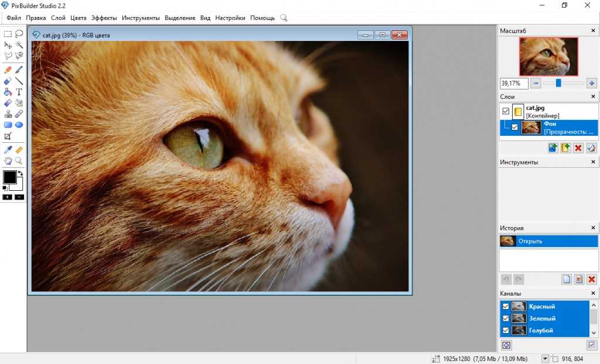600x364 pixels.
Task: Choose the Paint Bucket fill tool
Action: click(x=8, y=92)
